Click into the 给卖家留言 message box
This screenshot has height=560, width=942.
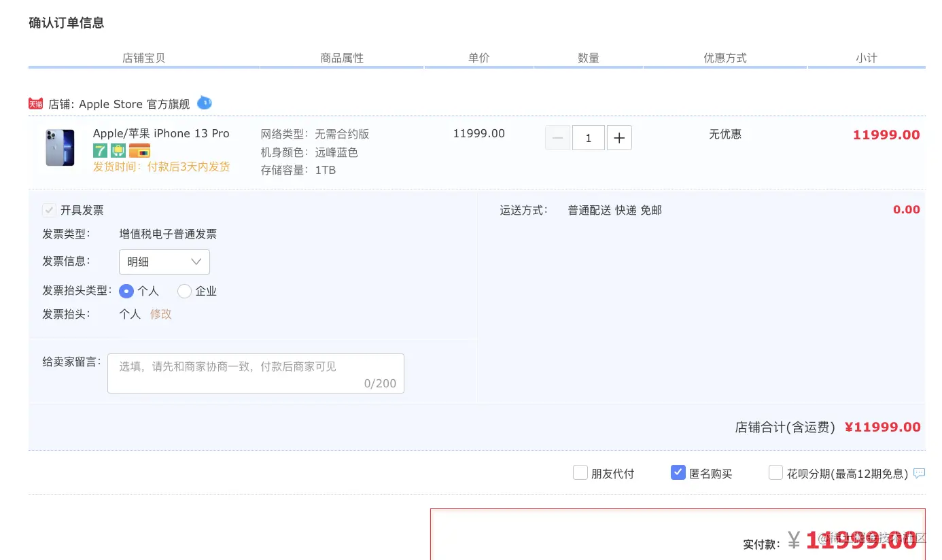coord(256,373)
